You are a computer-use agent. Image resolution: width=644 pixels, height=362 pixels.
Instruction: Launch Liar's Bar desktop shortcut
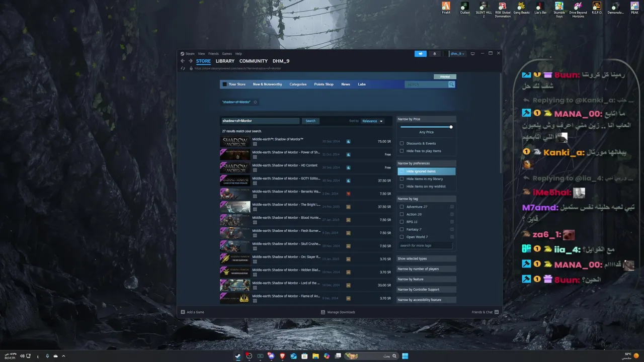coord(540,8)
